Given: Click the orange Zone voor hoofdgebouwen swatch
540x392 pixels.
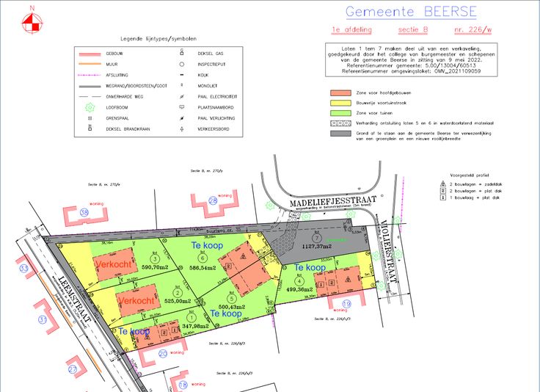Looking at the screenshot, I should click(x=340, y=94).
